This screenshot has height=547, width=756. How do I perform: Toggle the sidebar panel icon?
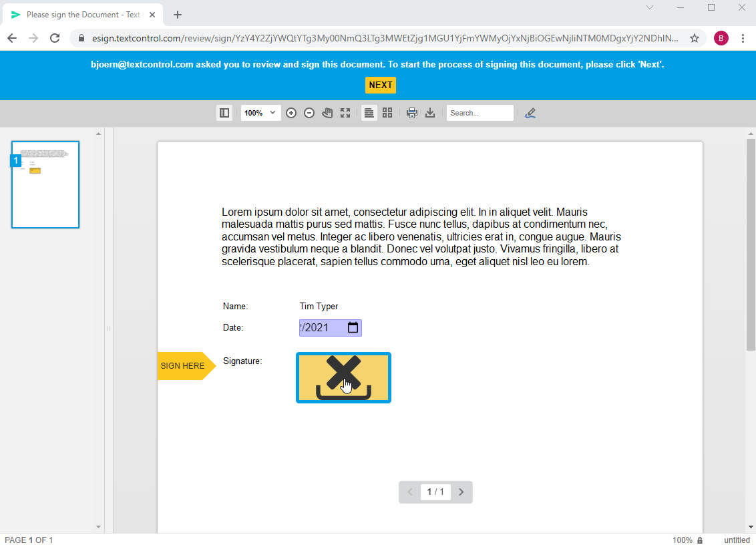pyautogui.click(x=224, y=113)
